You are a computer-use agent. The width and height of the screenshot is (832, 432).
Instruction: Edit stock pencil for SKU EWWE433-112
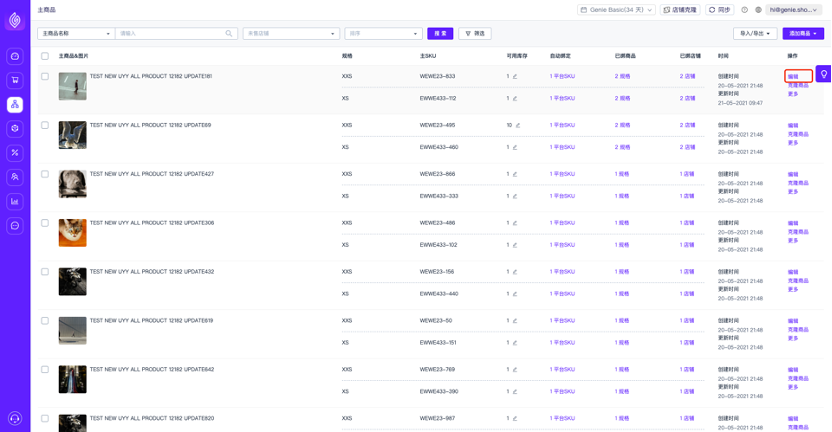tap(515, 98)
